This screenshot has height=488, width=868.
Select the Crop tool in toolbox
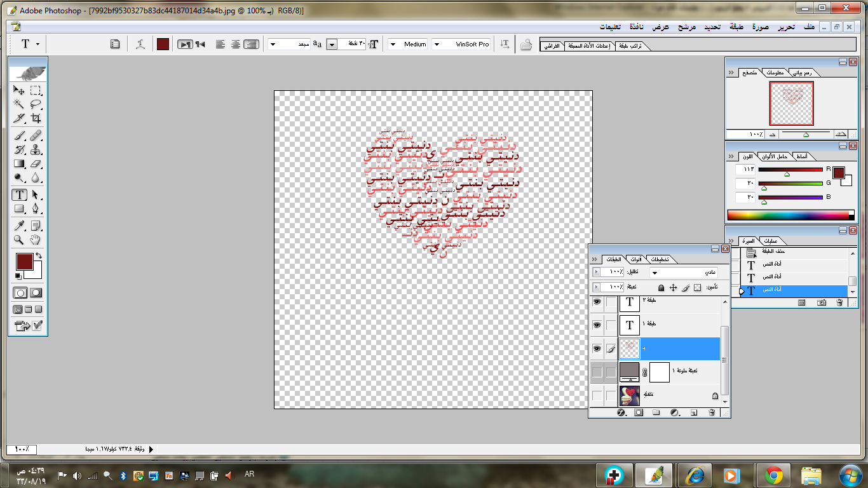pos(36,119)
